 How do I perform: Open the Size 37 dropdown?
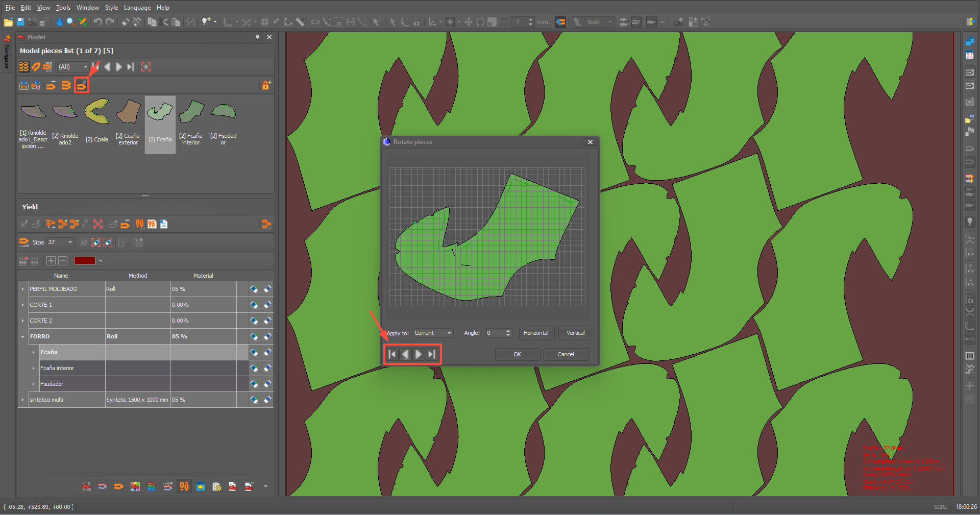point(70,242)
